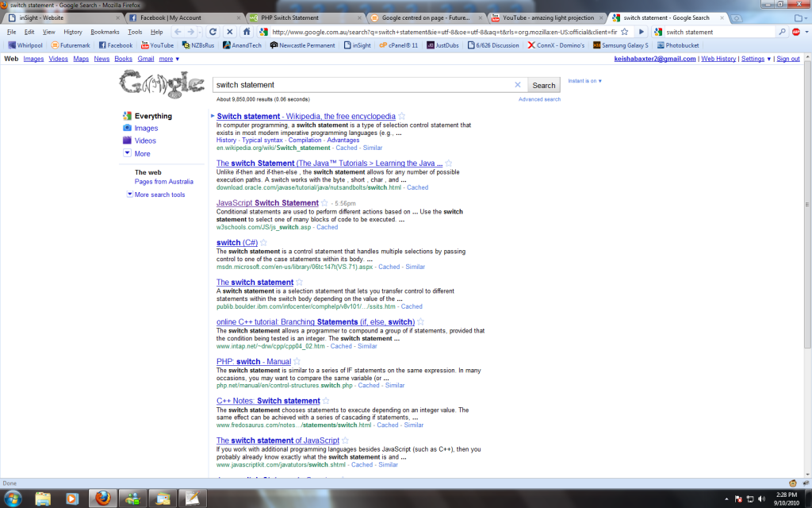This screenshot has width=812, height=508.
Task: Star the JavaScript Switch Statement result
Action: 324,202
